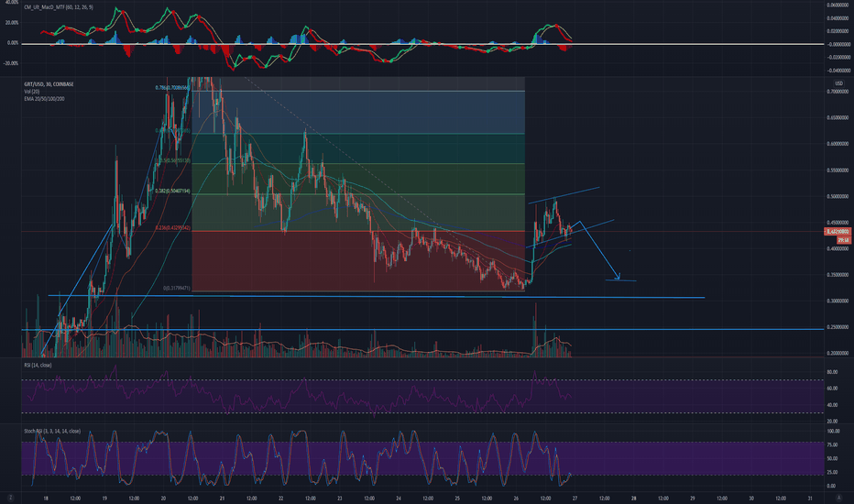This screenshot has height=504, width=854.
Task: Click the 80.00 level on RSI scale
Action: click(832, 372)
